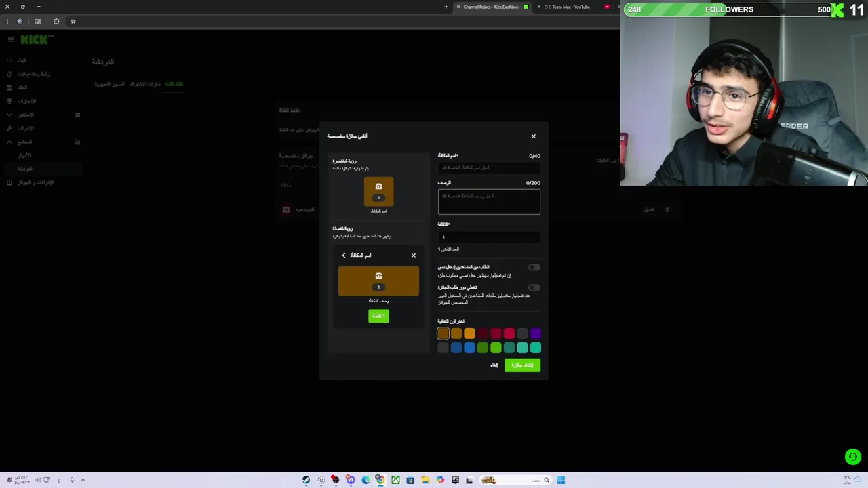Click the green إنشاء جائزة create button

pos(522,365)
